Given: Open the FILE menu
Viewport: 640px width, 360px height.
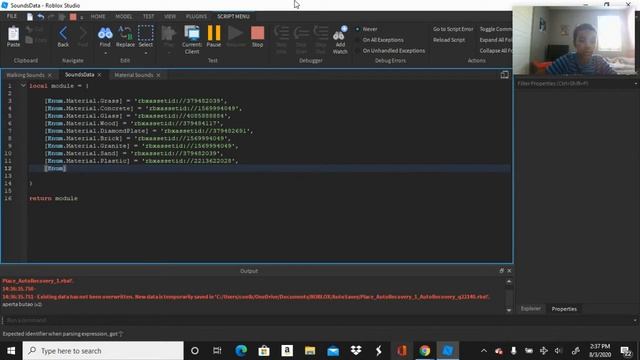Looking at the screenshot, I should (11, 16).
